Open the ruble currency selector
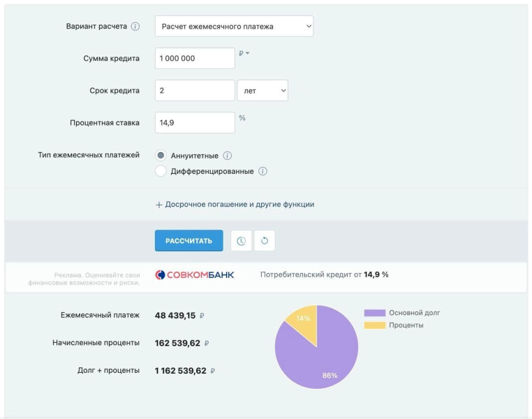This screenshot has width=532, height=419. 244,54
